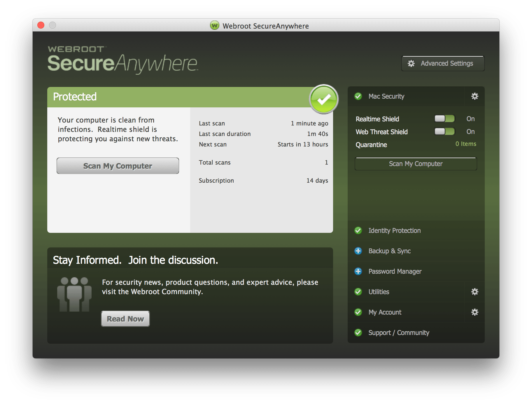Open Advanced Settings
The height and width of the screenshot is (405, 532).
(x=443, y=63)
